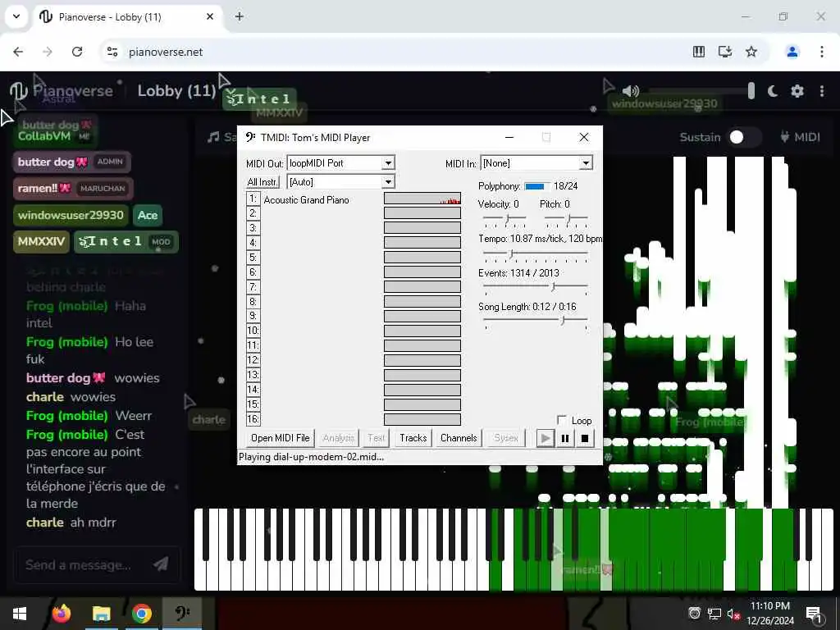840x630 pixels.
Task: Toggle channel 16 button
Action: [x=253, y=419]
